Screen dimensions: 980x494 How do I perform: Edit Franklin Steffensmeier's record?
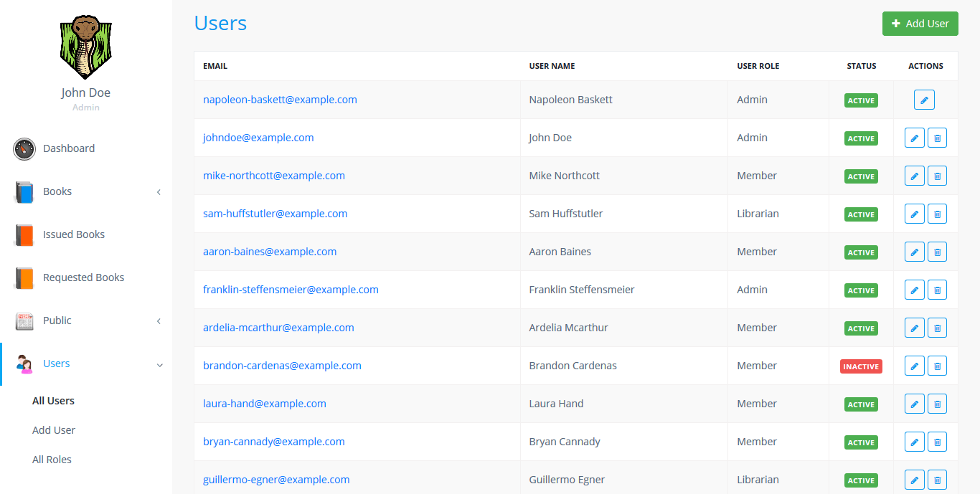coord(914,290)
